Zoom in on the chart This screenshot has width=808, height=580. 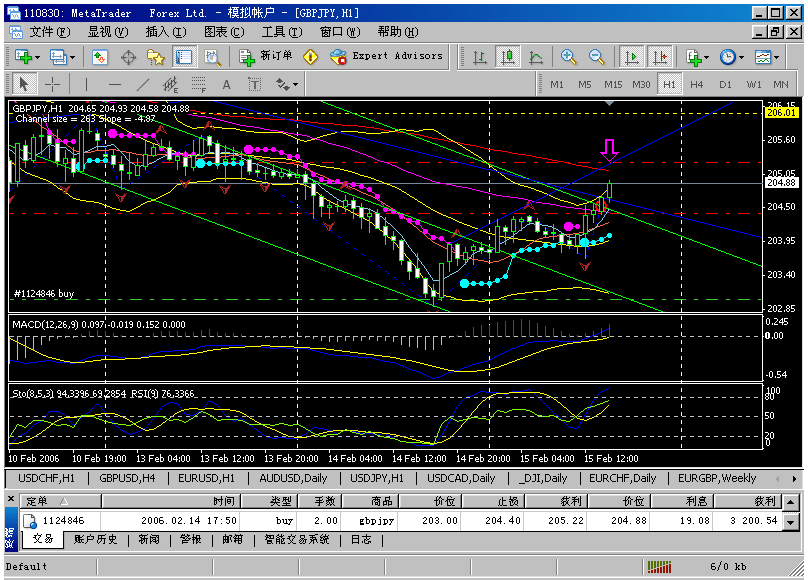pyautogui.click(x=569, y=57)
